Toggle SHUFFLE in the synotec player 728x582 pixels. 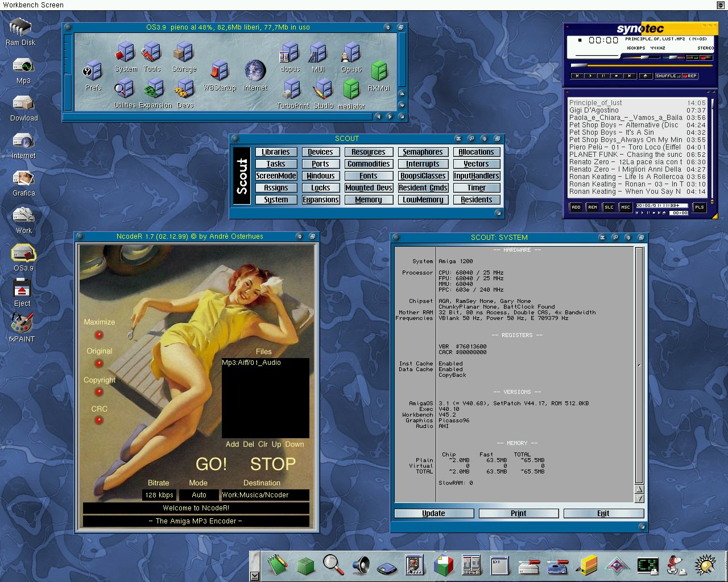[668, 76]
